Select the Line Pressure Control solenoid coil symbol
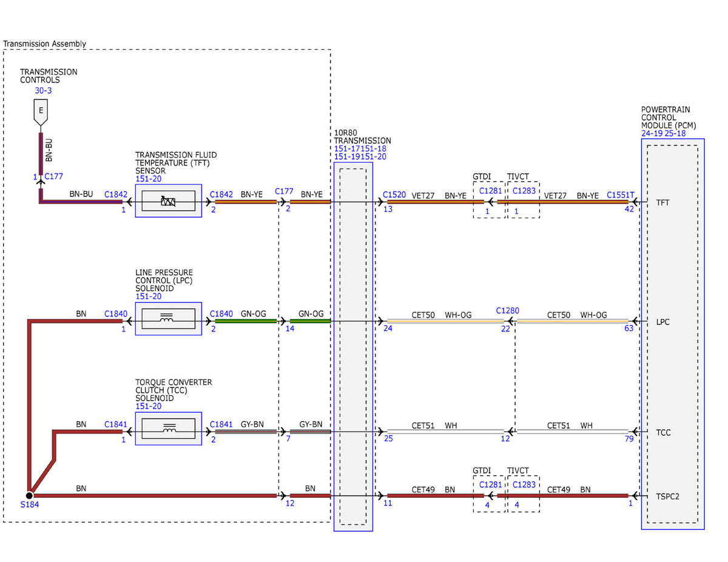 pos(168,318)
